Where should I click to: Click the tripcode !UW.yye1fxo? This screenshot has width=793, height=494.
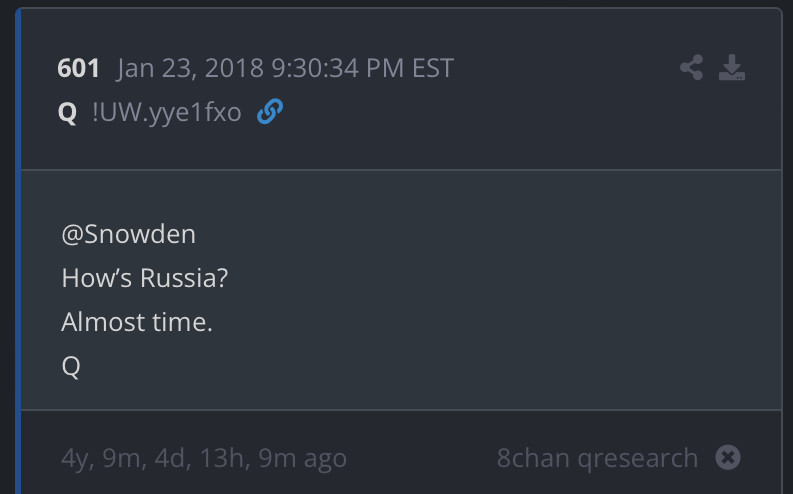[166, 112]
